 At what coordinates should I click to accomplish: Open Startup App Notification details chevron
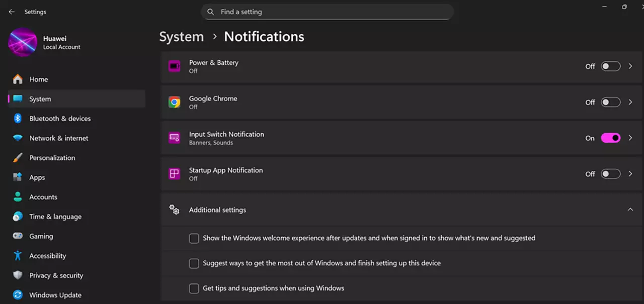click(630, 174)
